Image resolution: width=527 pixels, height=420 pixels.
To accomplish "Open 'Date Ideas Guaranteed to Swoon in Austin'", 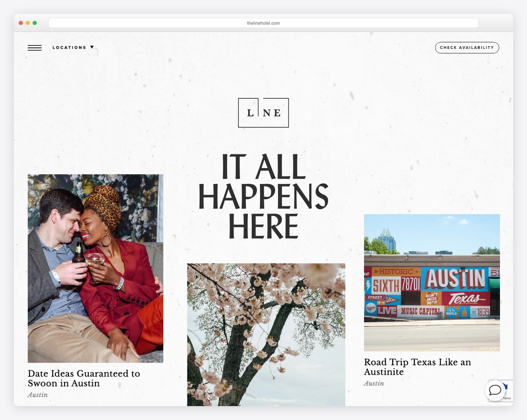I will click(84, 378).
